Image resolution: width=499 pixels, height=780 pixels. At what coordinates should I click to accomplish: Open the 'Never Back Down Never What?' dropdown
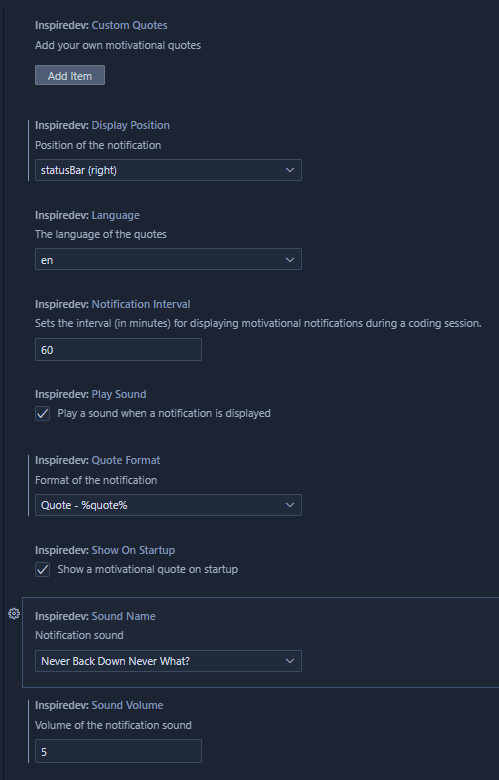click(168, 661)
